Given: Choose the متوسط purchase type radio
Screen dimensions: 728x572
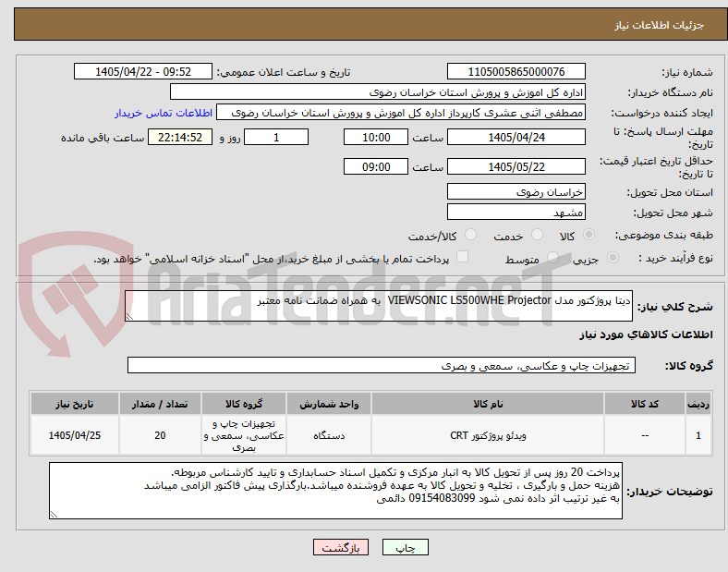Looking at the screenshot, I should 552,258.
